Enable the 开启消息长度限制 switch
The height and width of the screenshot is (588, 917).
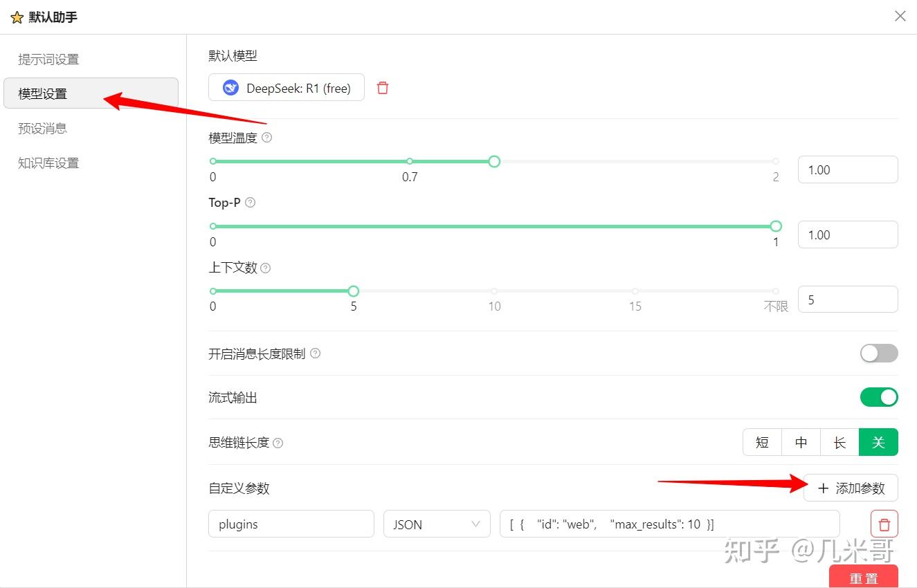point(879,353)
